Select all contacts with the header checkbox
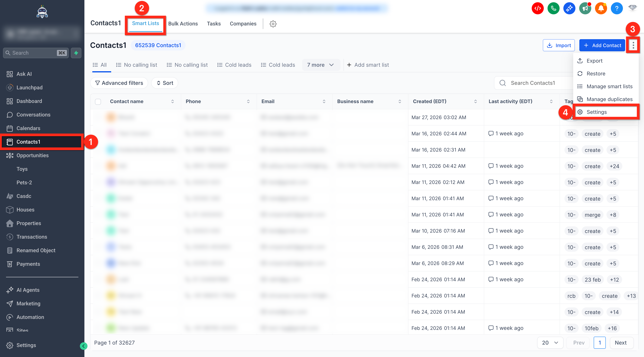 click(98, 102)
